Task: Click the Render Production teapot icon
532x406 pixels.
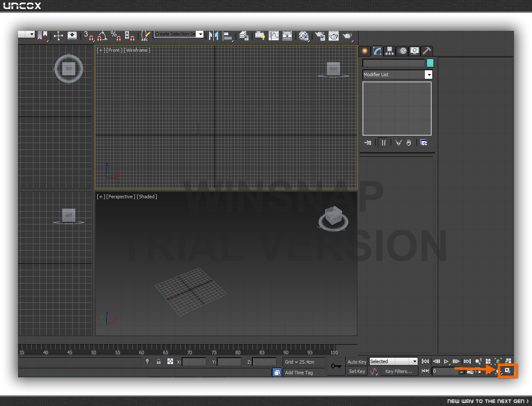Action: click(348, 36)
